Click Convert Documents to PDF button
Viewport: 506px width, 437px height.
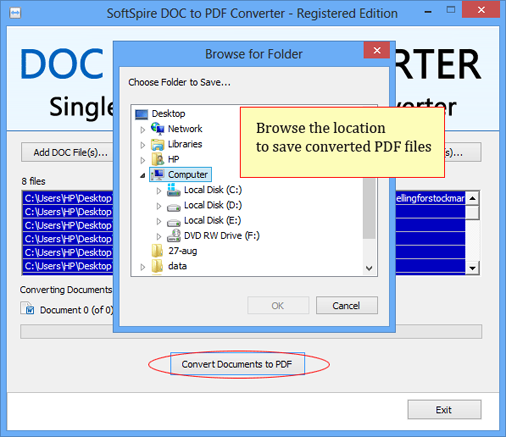coord(237,364)
